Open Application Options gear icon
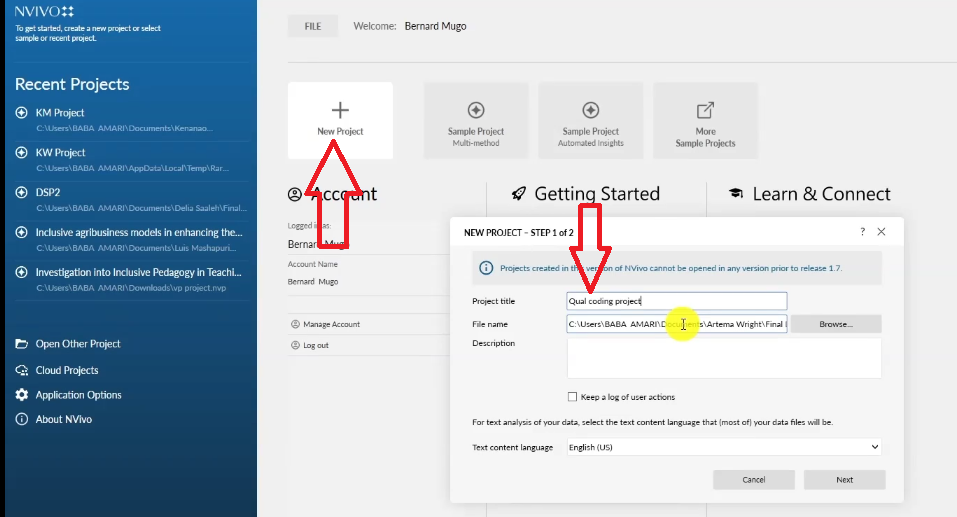This screenshot has height=517, width=957. [x=22, y=395]
